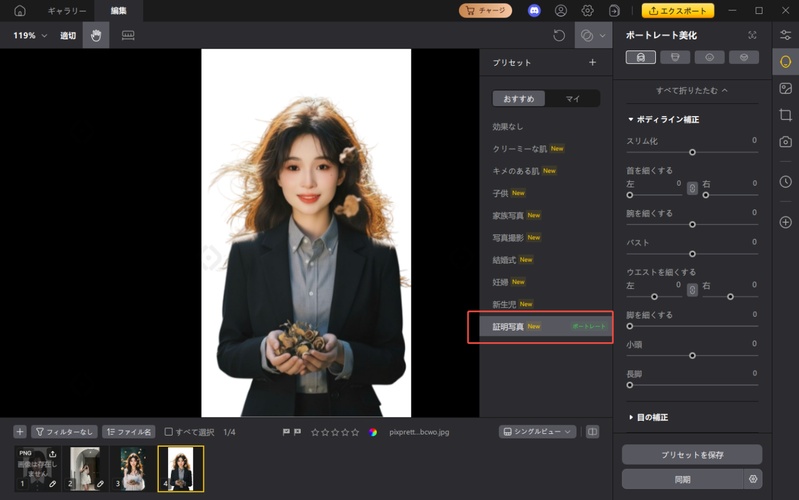Select the first portrait body category icon
799x500 pixels.
641,57
